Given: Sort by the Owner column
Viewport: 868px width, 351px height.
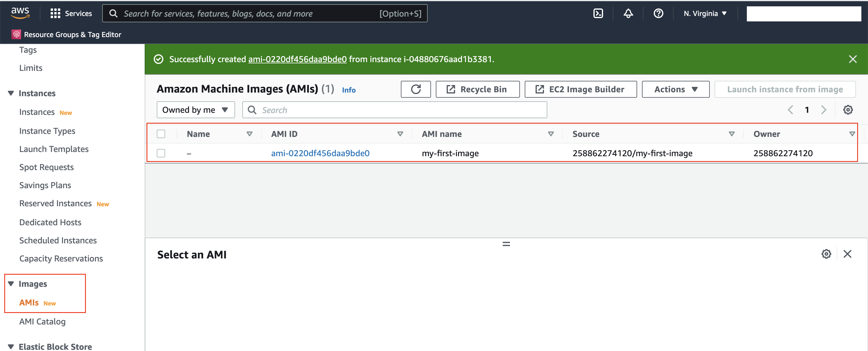Looking at the screenshot, I should (852, 134).
